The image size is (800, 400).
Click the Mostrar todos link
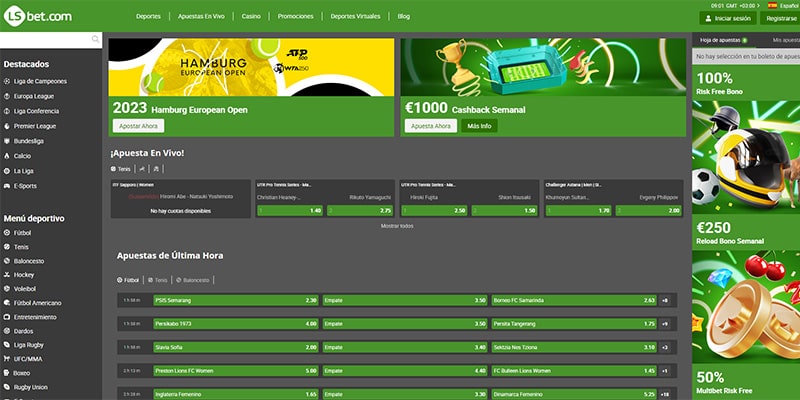point(397,226)
